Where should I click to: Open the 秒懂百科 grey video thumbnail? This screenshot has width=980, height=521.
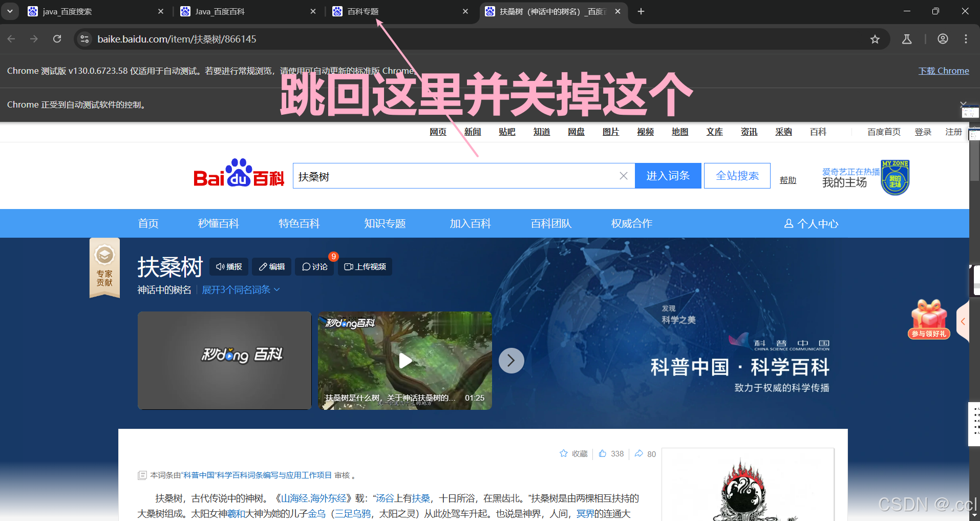coord(225,360)
